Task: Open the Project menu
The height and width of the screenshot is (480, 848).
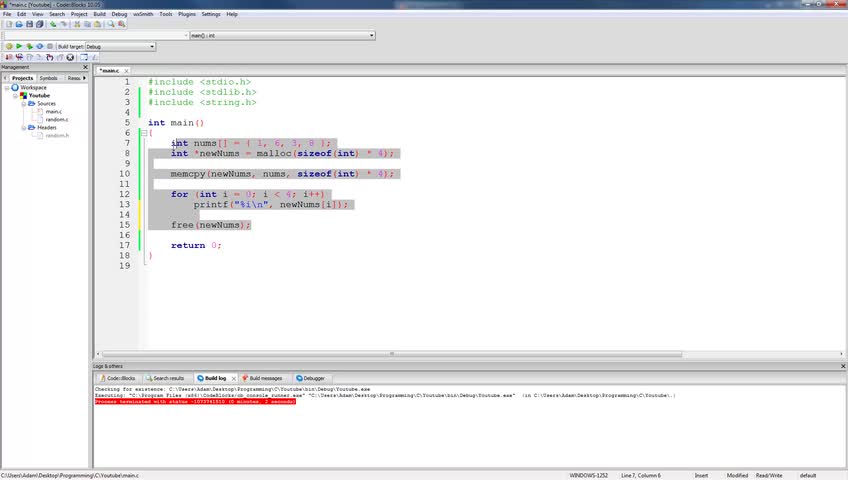Action: 79,14
